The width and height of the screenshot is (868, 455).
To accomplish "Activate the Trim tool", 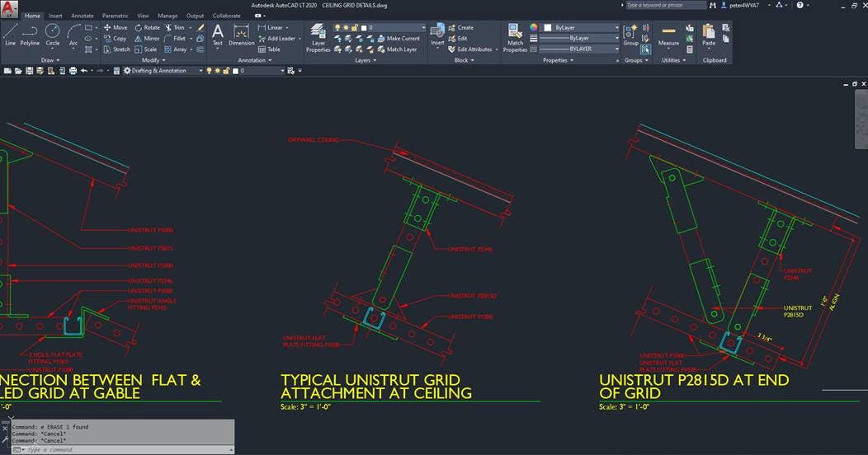I will pyautogui.click(x=175, y=27).
